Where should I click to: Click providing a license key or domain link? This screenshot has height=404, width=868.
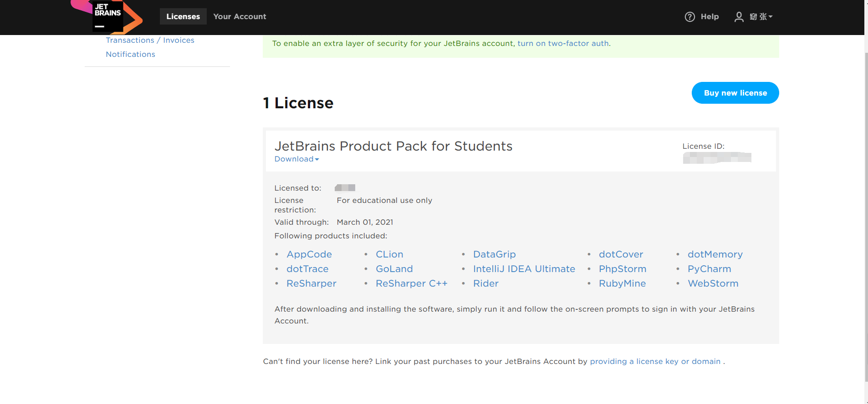click(655, 362)
